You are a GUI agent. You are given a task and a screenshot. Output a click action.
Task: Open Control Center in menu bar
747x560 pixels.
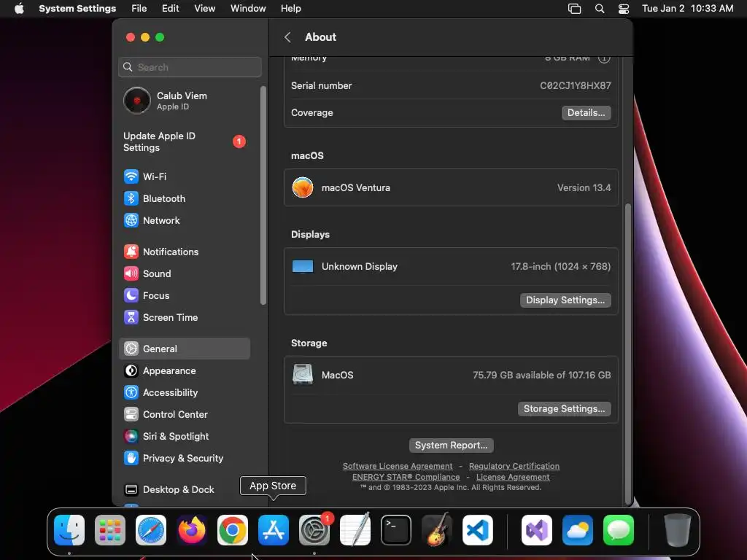pyautogui.click(x=624, y=9)
